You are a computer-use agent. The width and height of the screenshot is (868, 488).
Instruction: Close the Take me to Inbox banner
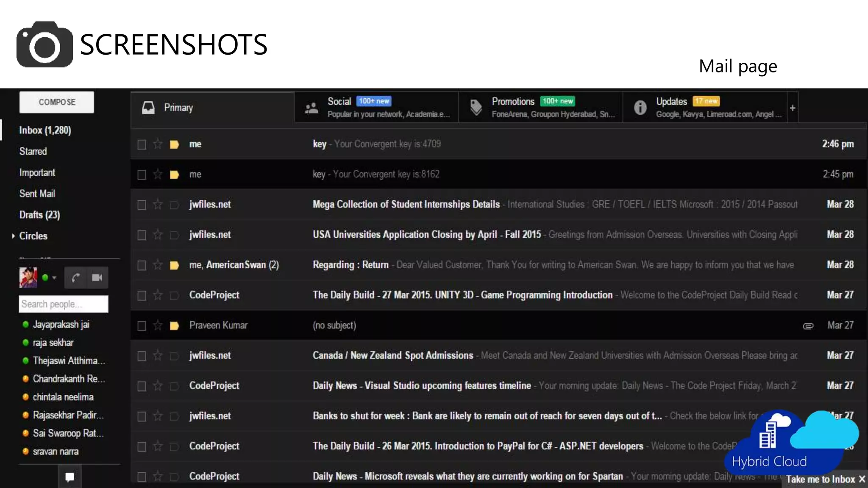[x=862, y=479]
